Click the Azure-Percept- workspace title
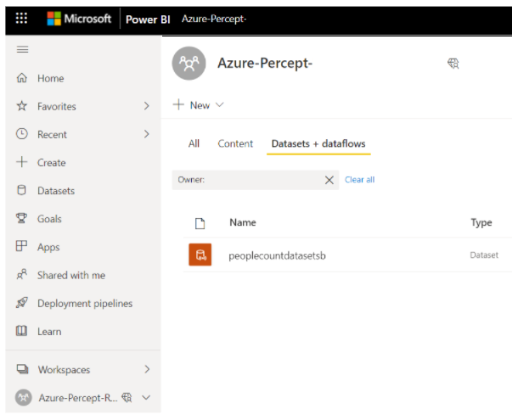 pos(265,63)
